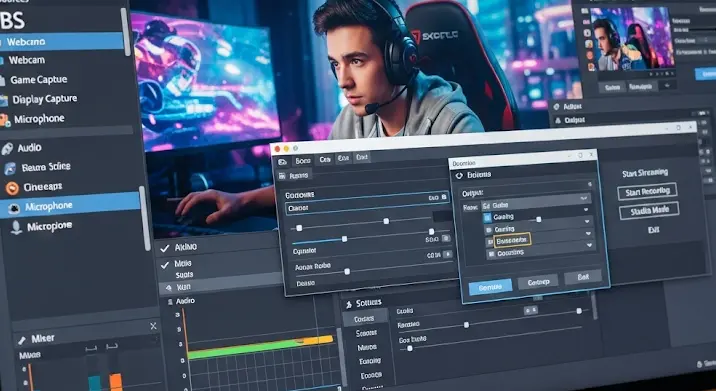716x391 pixels.
Task: Click the Display Capture monitor icon
Action: (4, 100)
